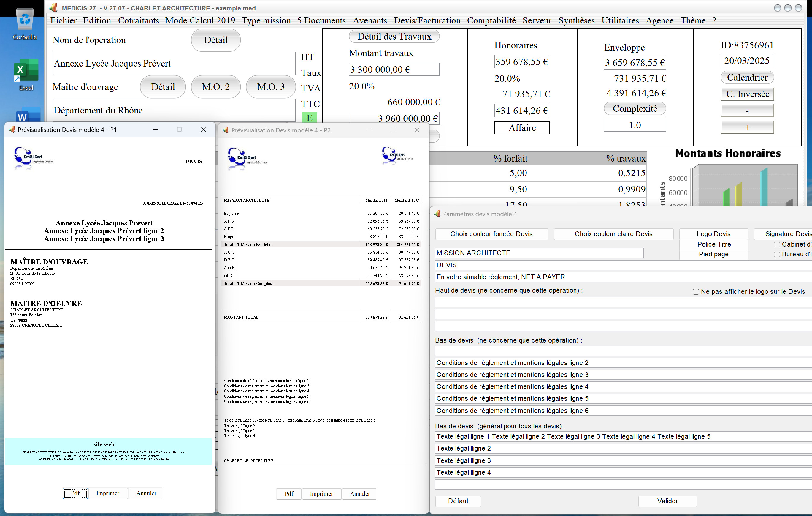Click the plus stepper button under C. Inversée
The height and width of the screenshot is (516, 812).
(747, 127)
